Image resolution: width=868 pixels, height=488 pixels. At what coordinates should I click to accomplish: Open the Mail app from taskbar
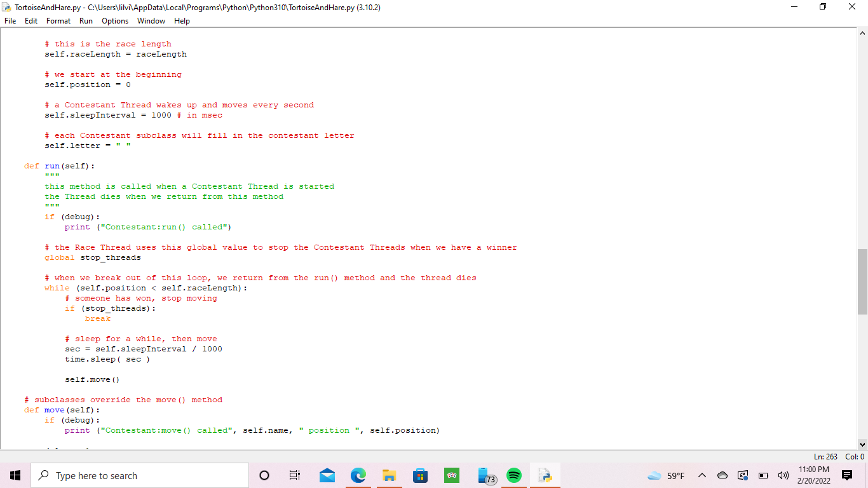point(327,475)
